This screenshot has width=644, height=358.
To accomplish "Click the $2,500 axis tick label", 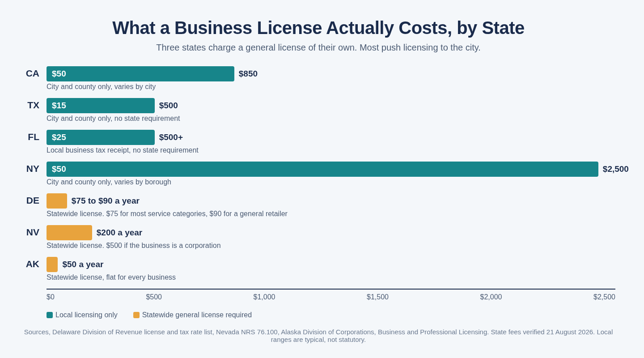I will click(x=604, y=297).
